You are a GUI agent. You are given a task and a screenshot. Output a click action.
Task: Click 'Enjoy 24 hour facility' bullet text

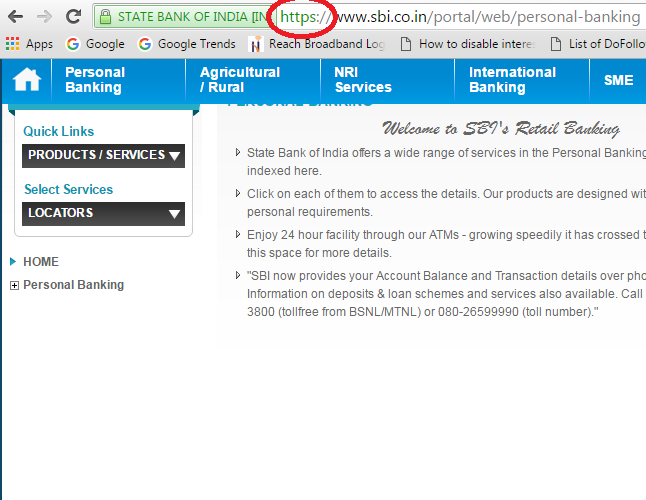(x=446, y=243)
